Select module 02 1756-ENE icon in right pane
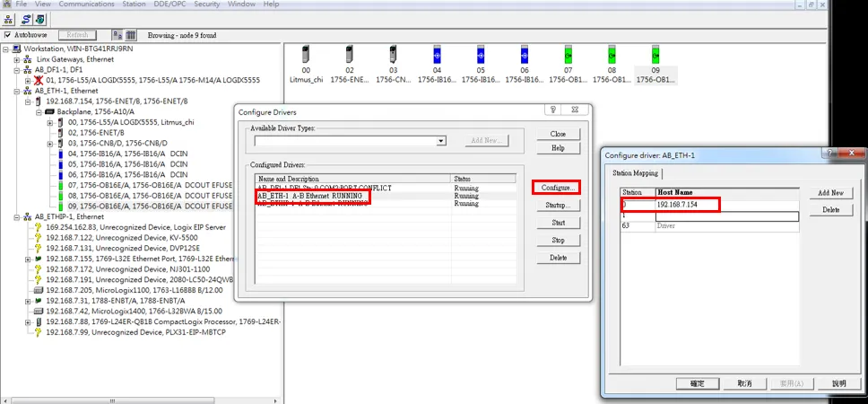The image size is (868, 404). tap(350, 54)
